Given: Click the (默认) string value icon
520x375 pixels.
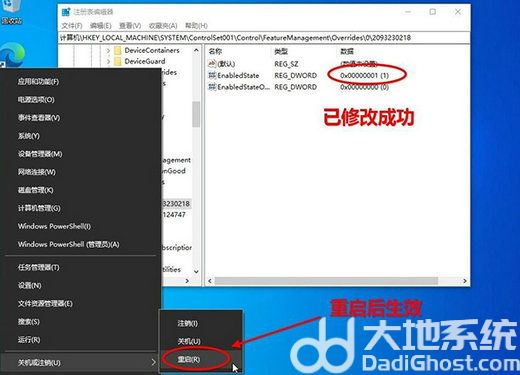Looking at the screenshot, I should pos(212,64).
